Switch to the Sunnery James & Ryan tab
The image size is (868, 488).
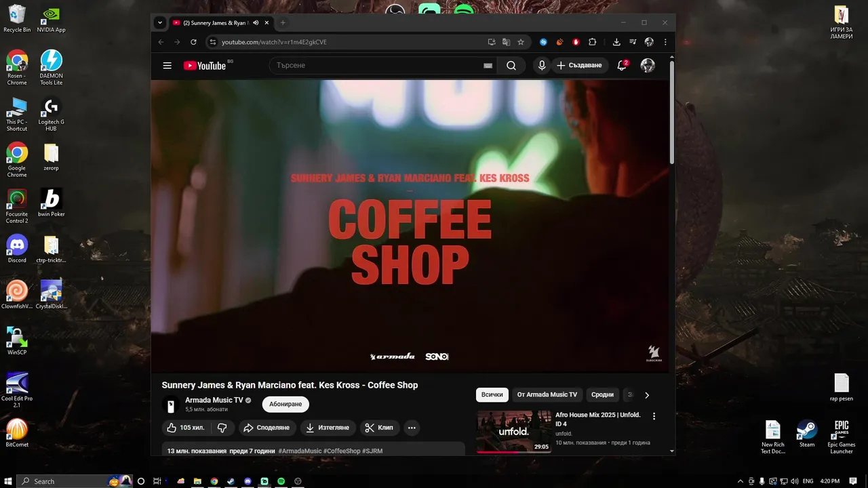click(x=216, y=22)
